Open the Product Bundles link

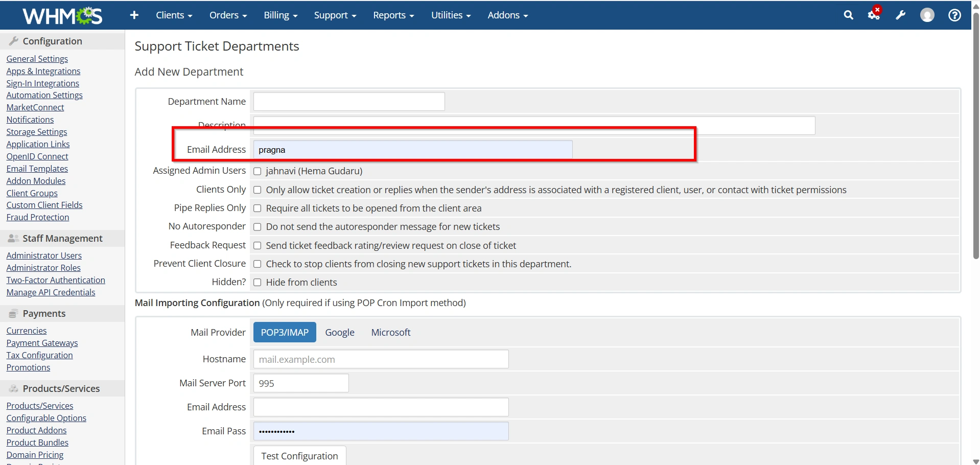(x=37, y=443)
